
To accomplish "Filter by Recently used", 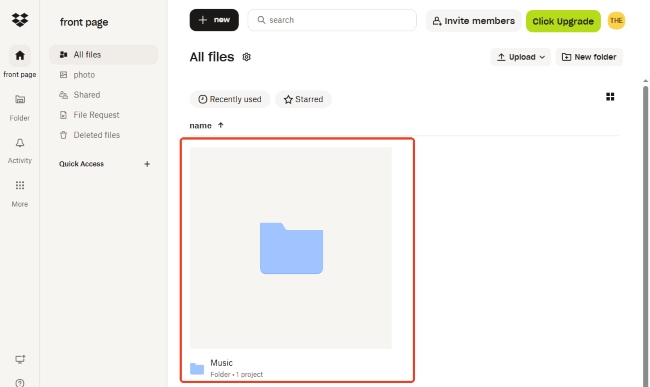I will click(230, 99).
